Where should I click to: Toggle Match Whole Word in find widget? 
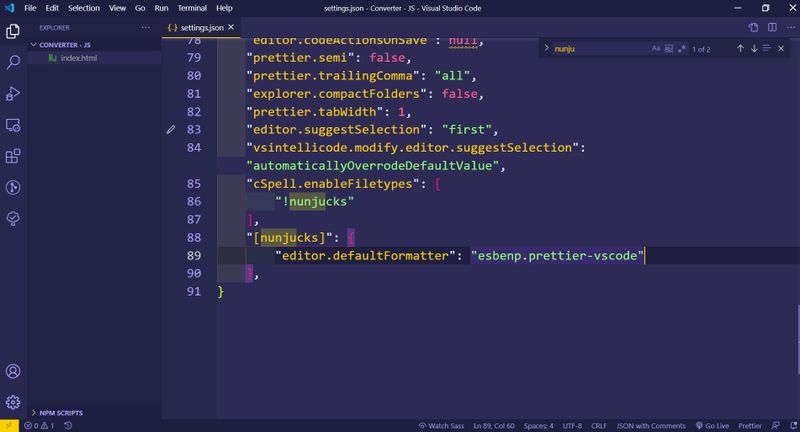pos(669,48)
